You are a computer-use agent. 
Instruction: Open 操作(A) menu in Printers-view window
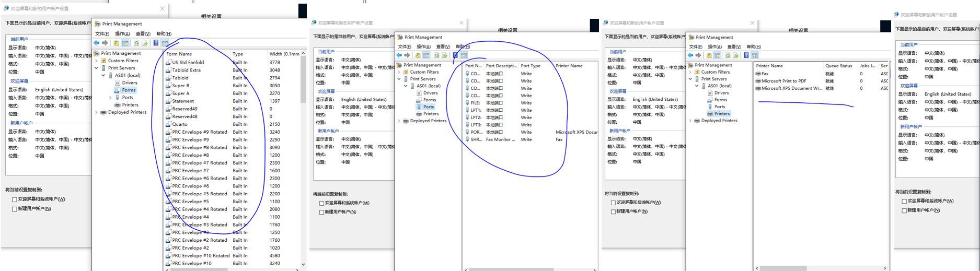715,46
